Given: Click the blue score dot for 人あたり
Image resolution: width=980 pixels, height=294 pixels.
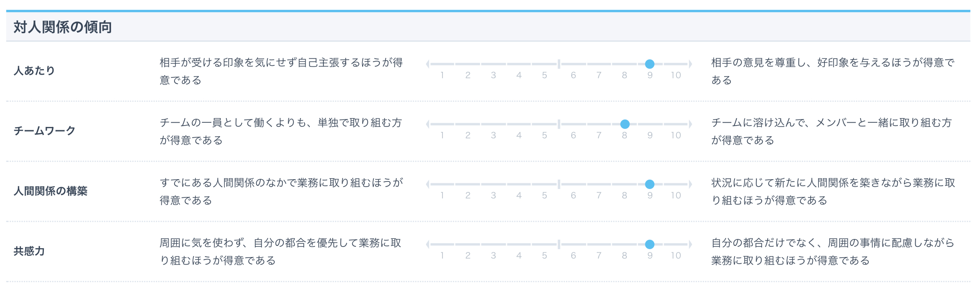Looking at the screenshot, I should tap(650, 64).
